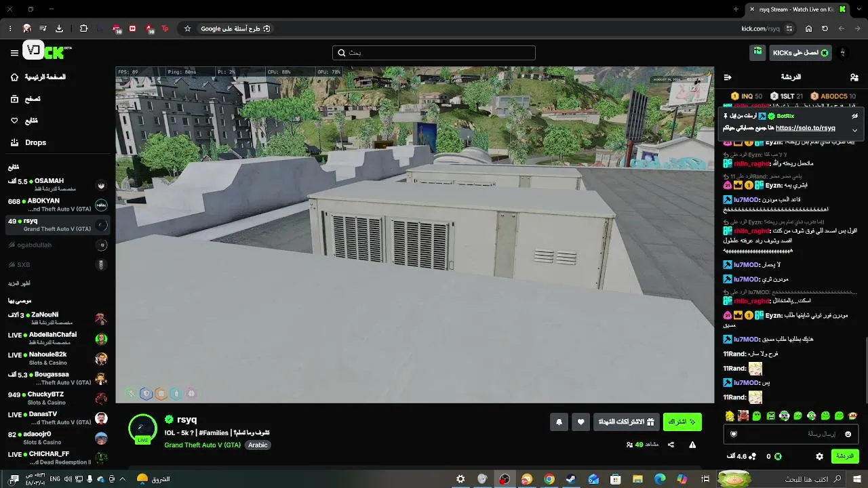Click the Bougassaa channel avatar
This screenshot has width=868, height=488.
[101, 378]
